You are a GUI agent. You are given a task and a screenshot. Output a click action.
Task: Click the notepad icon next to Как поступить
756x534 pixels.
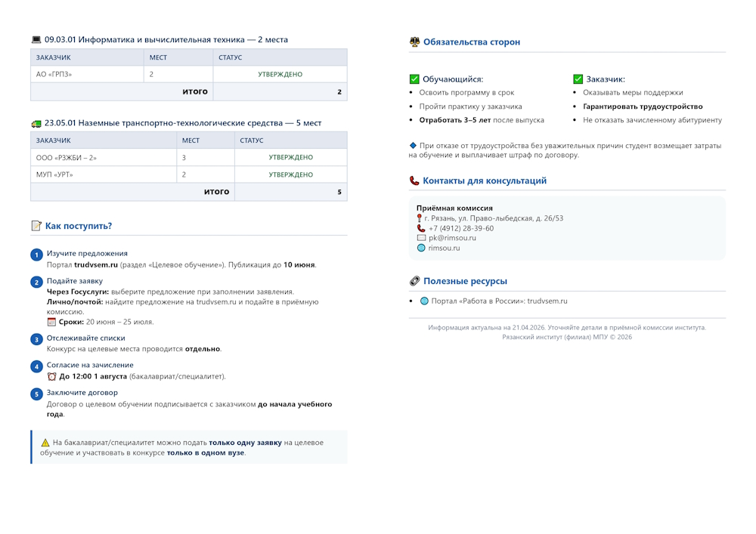tap(36, 226)
